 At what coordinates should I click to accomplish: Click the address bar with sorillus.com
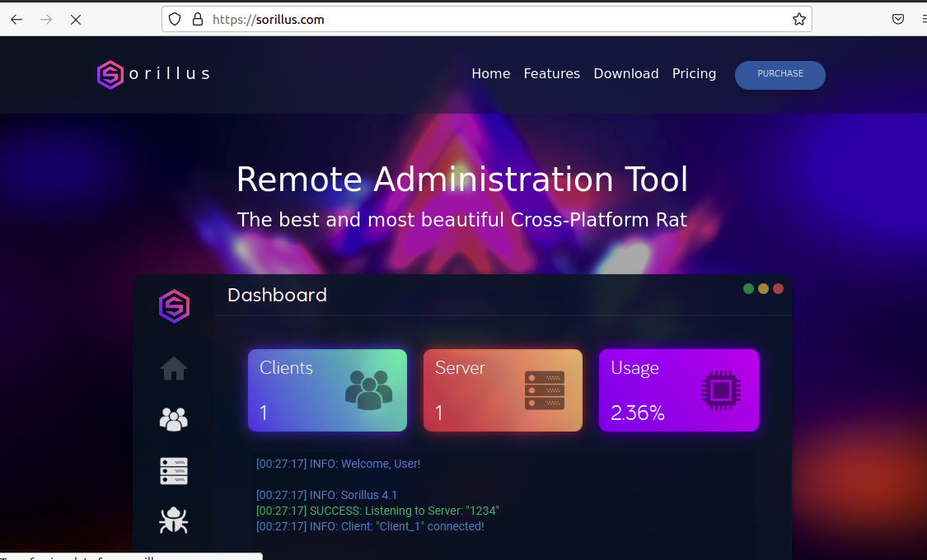pyautogui.click(x=486, y=20)
